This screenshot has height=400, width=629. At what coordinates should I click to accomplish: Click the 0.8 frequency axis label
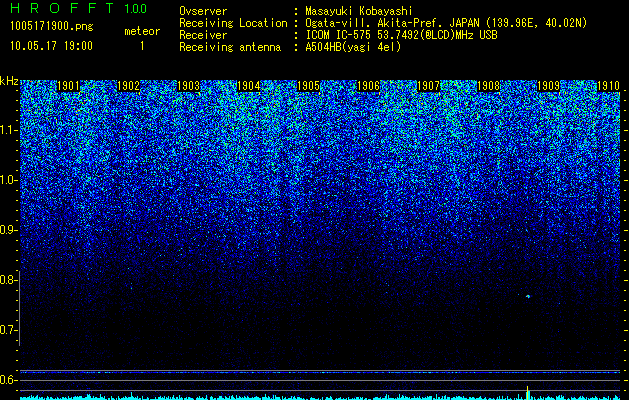tap(8, 280)
